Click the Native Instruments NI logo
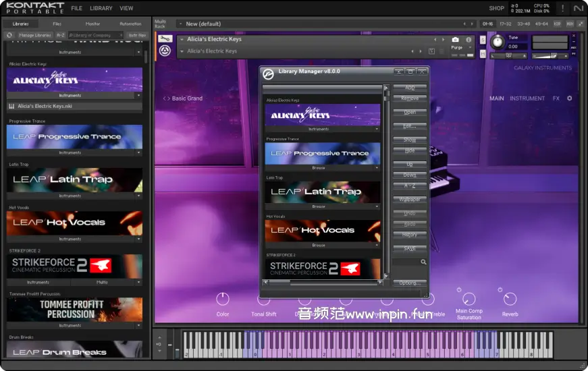Viewport: 588px width, 371px height. 579,8
